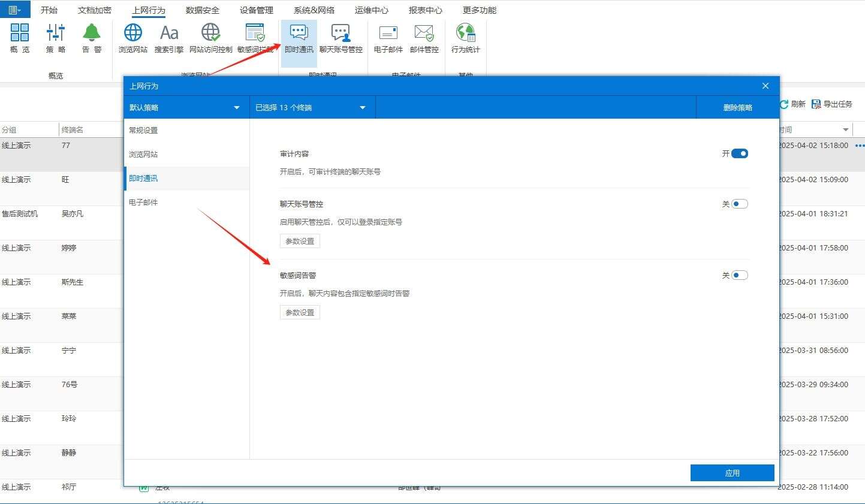Open the 即时通讯 toolbar icon
Image resolution: width=865 pixels, height=504 pixels.
pyautogui.click(x=298, y=38)
